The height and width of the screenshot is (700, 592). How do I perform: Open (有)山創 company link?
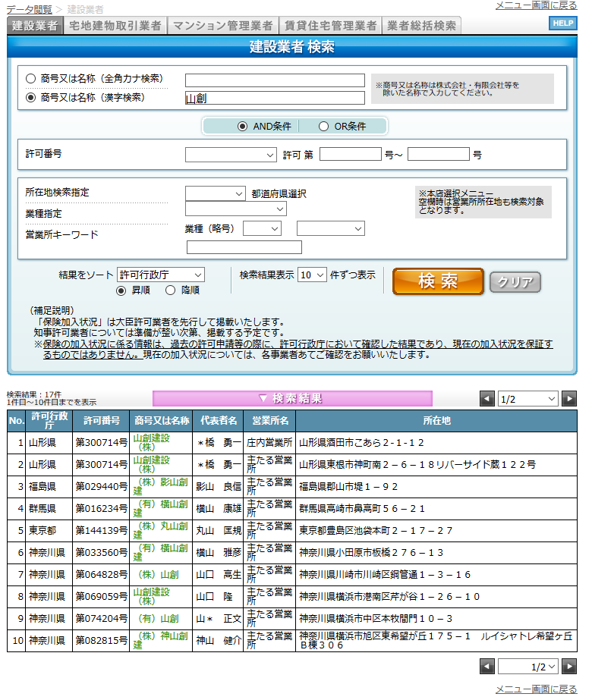point(159,618)
